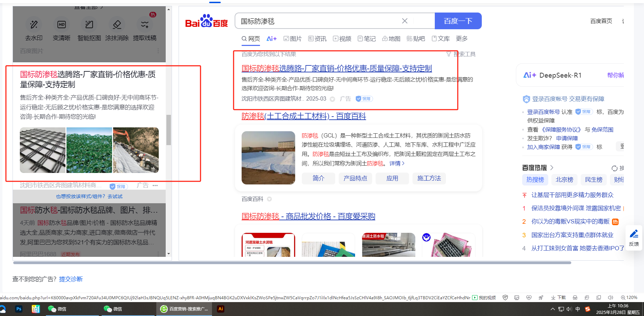
Task: Switch to the 图片 images tab
Action: (292, 39)
